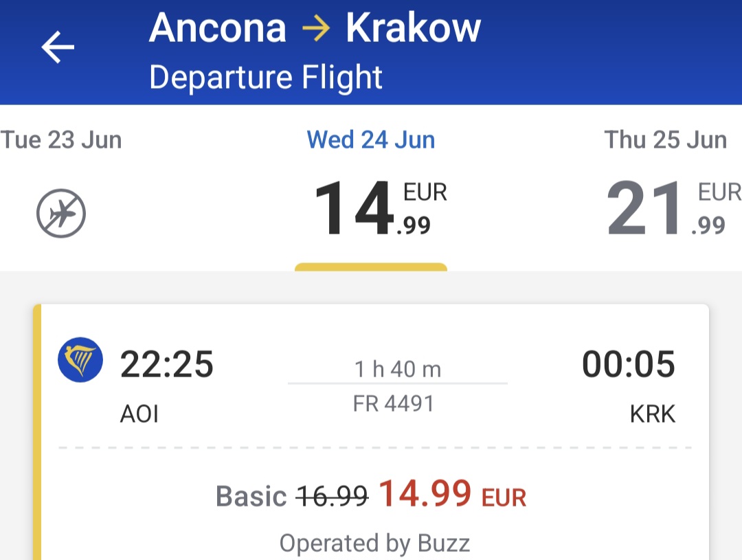This screenshot has height=560, width=742.
Task: Tap the back arrow icon
Action: [58, 47]
